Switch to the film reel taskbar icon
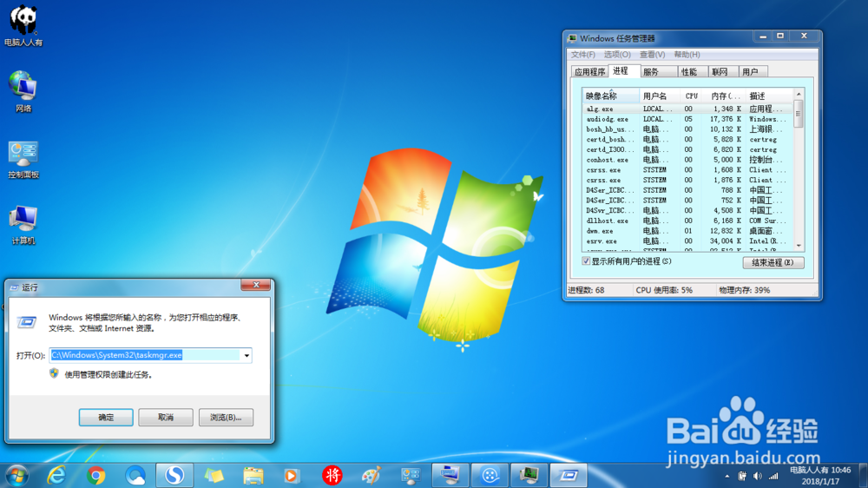Screen dimensions: 868x488 490,475
